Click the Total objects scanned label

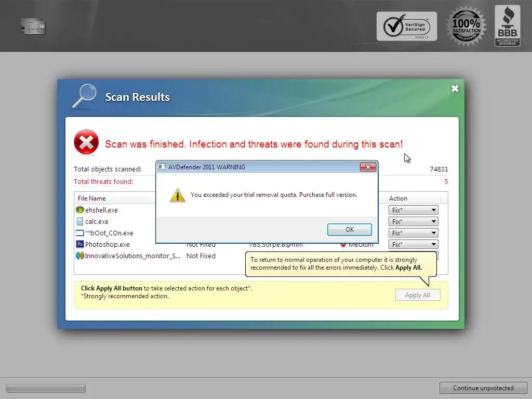pos(108,169)
